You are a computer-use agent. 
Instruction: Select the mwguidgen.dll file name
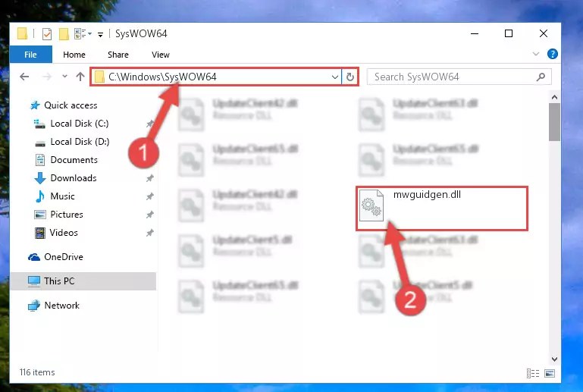[x=427, y=195]
